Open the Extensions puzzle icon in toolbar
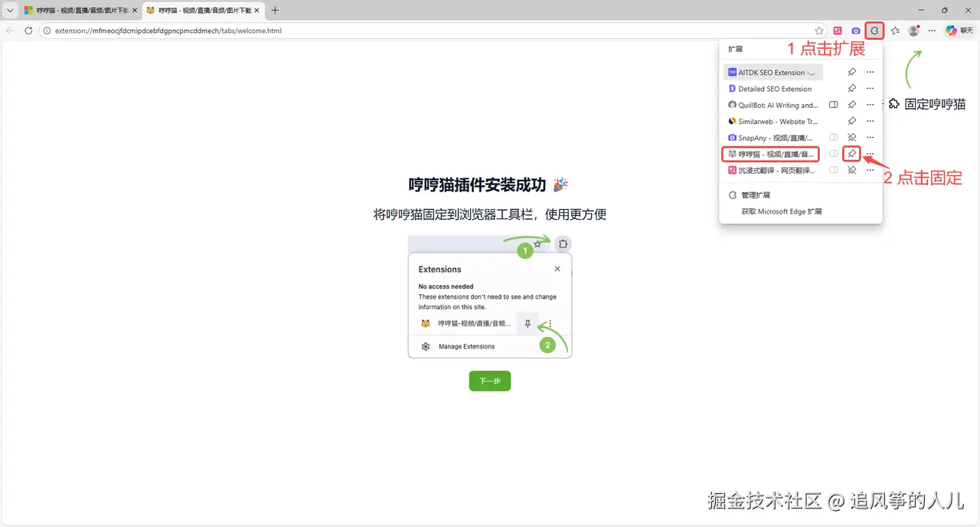 [874, 31]
